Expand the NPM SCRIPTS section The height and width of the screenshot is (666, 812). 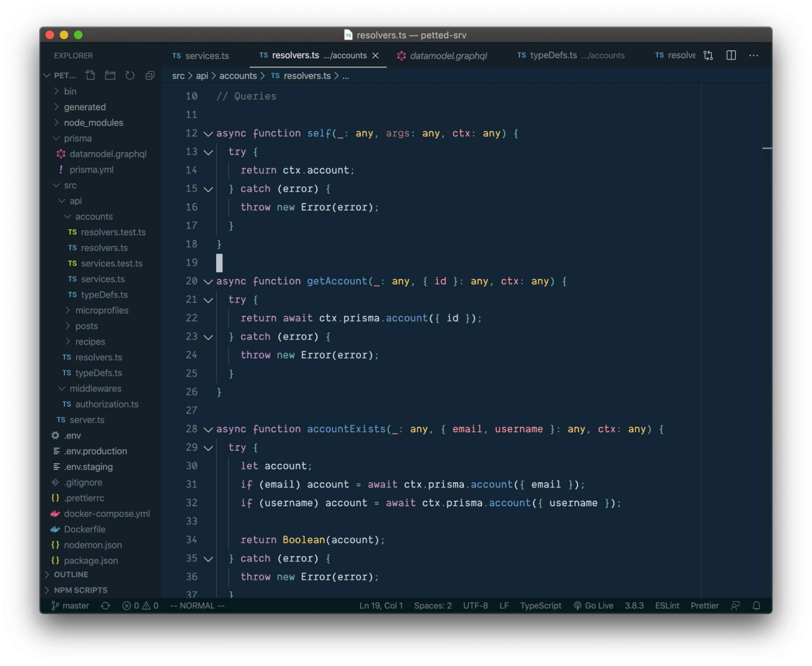pos(101,590)
